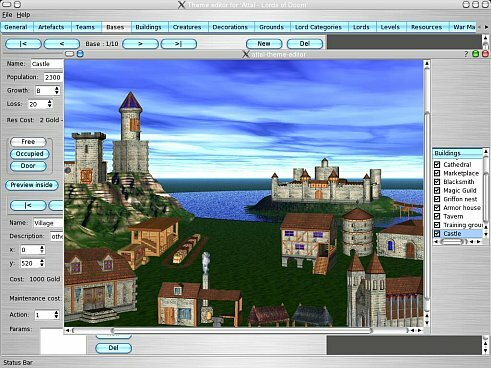Image resolution: width=491 pixels, height=368 pixels.
Task: Click the building Description field
Action: coord(57,236)
